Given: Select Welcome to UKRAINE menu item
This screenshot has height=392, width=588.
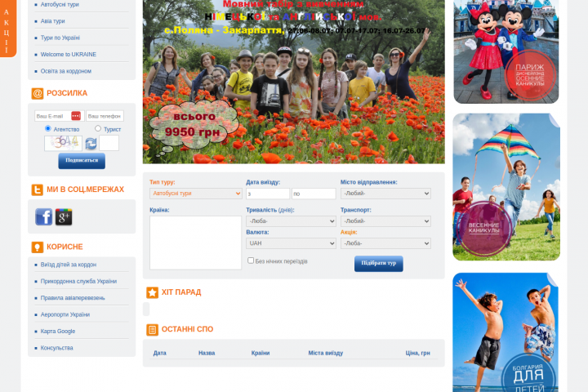Looking at the screenshot, I should pyautogui.click(x=69, y=55).
